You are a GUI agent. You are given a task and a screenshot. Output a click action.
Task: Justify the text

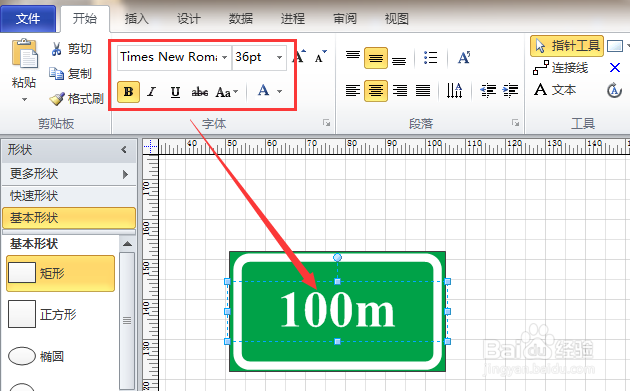(423, 90)
